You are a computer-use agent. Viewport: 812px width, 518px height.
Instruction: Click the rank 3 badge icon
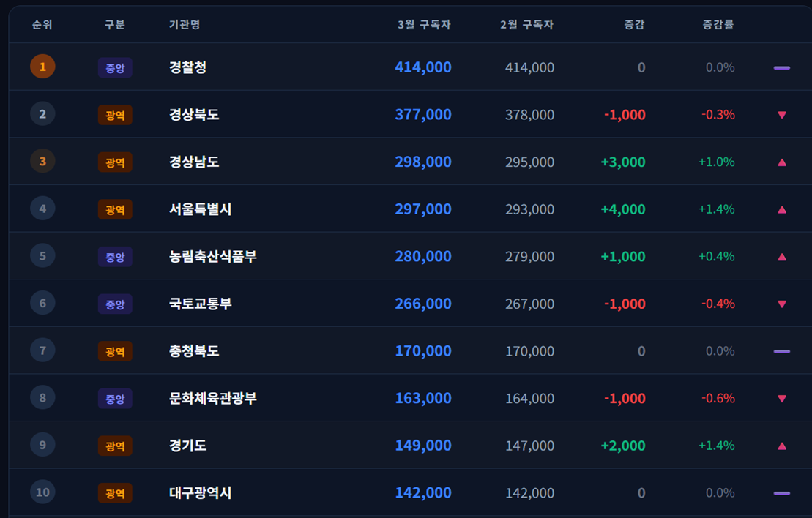[42, 161]
